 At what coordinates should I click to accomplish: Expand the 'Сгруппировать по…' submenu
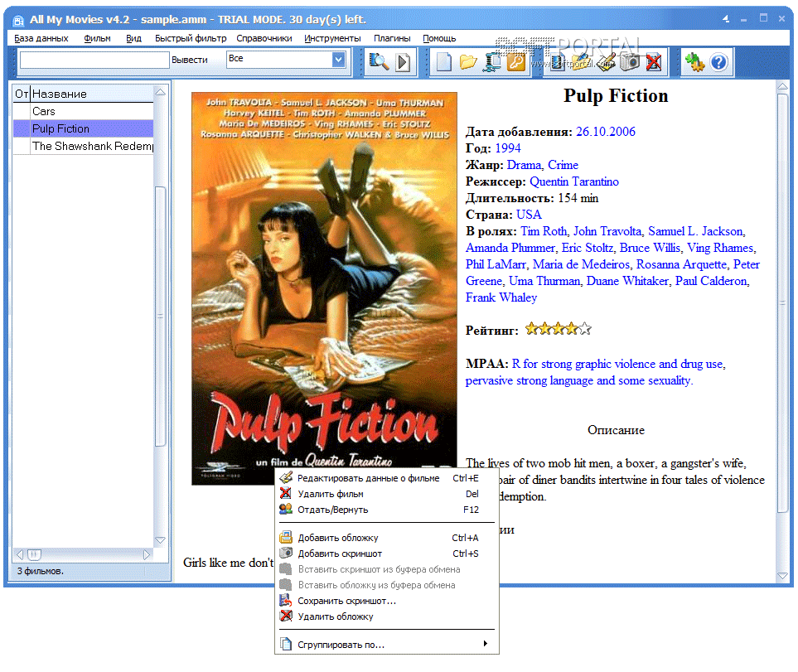point(387,645)
